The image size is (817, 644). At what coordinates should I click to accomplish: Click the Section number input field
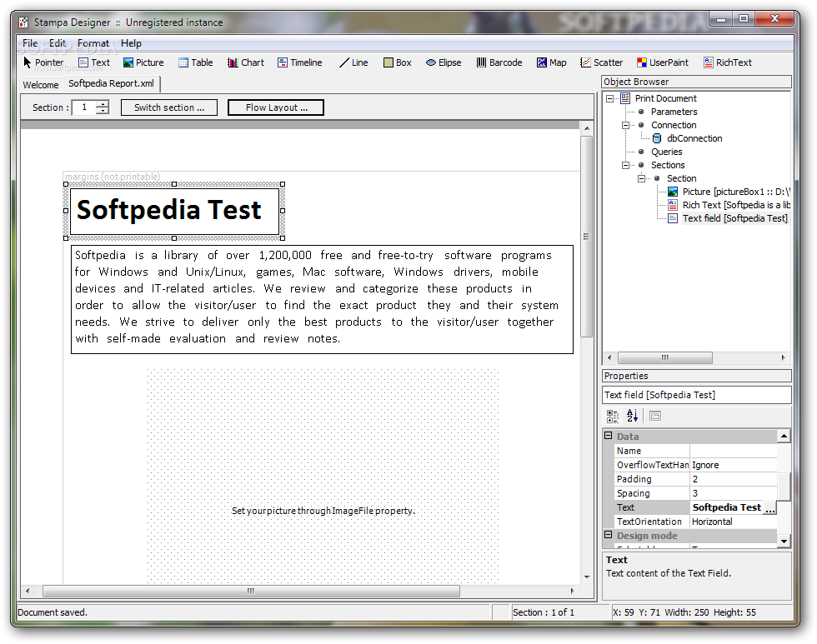click(x=84, y=107)
